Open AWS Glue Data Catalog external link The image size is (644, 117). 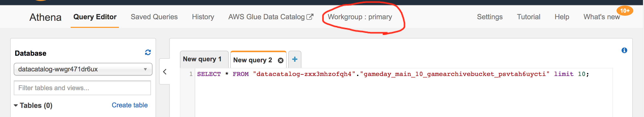click(271, 17)
